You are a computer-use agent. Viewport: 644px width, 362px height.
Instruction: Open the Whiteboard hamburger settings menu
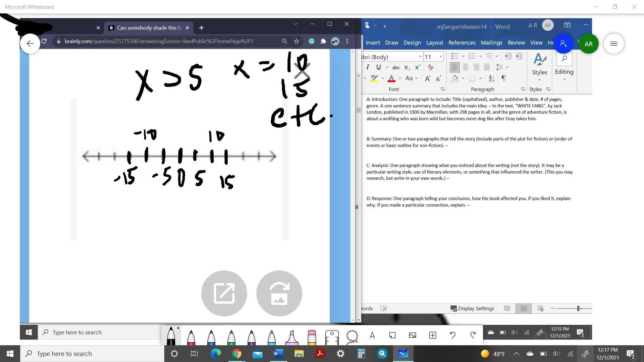[613, 44]
